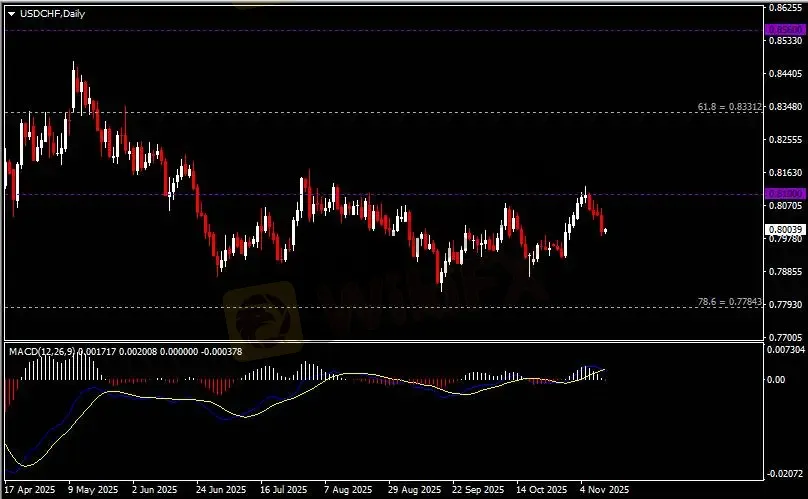This screenshot has width=808, height=499.
Task: Click the 0.007304 MACD scale value
Action: coord(785,350)
